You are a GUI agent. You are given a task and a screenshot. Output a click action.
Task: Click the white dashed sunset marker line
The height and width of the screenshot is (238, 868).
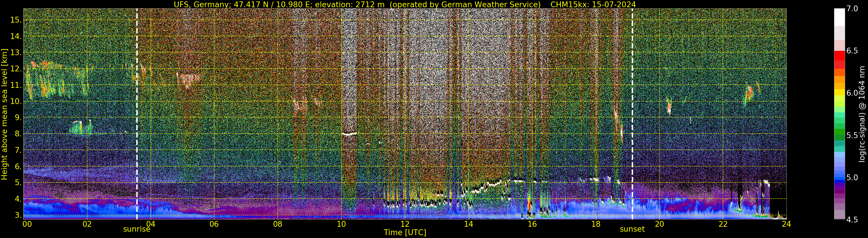(632, 114)
